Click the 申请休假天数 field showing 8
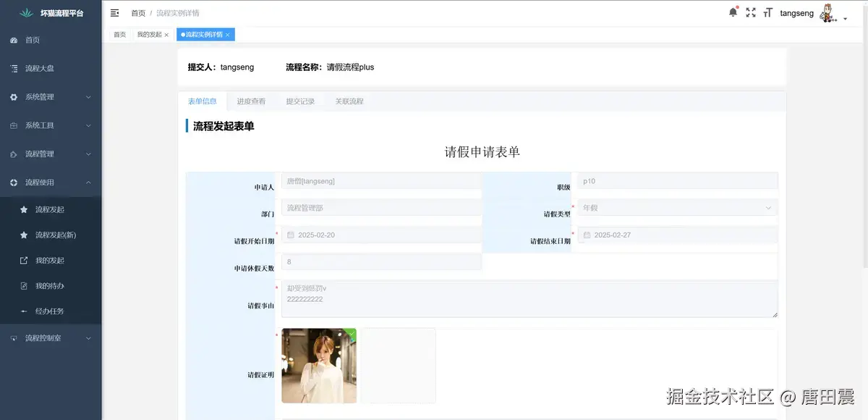 tap(381, 261)
